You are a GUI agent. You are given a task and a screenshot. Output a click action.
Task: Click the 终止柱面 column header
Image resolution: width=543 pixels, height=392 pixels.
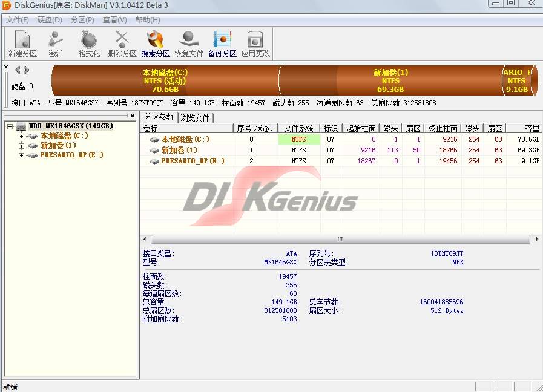443,128
